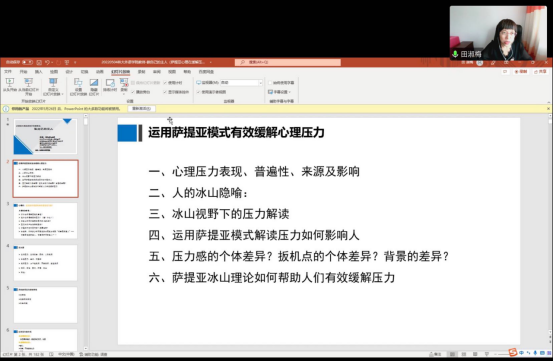Expand the Custom Slide Show dropdown
This screenshot has width=554, height=361.
point(53,87)
